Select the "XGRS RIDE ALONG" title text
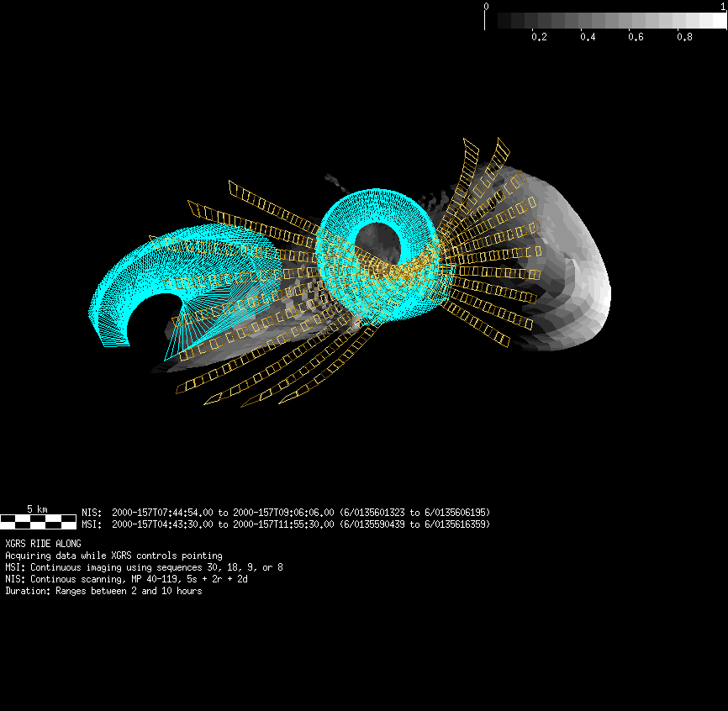This screenshot has height=711, width=728. point(43,544)
